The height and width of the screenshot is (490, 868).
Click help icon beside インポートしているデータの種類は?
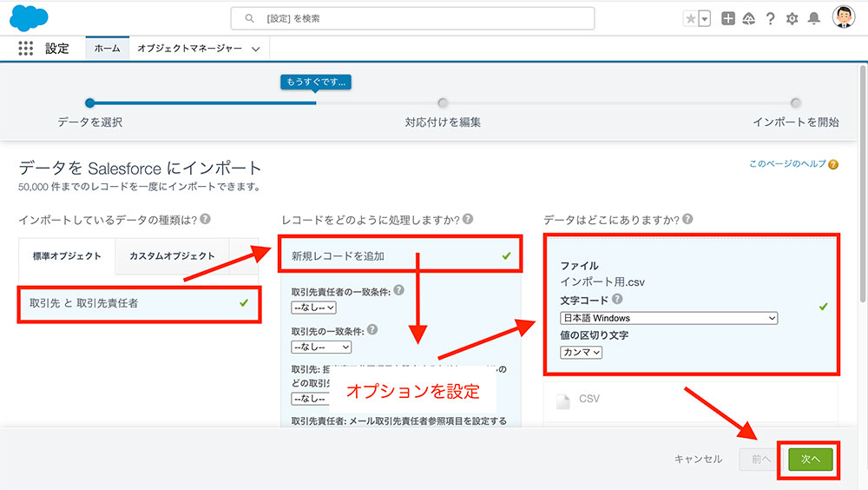coord(206,219)
